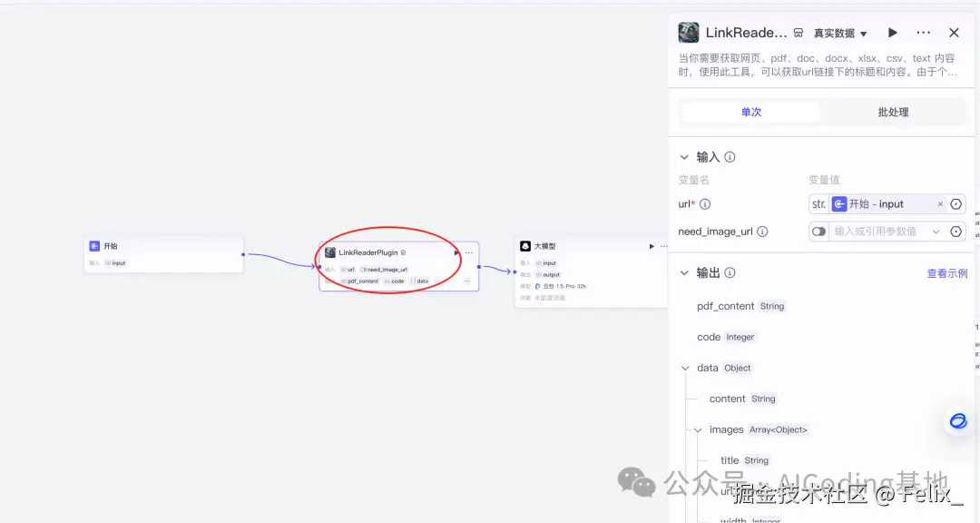Open the 查看示例 link
The image size is (980, 523).
946,273
